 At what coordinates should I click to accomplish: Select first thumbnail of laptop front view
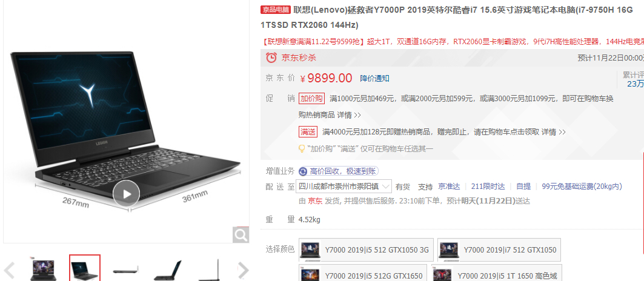[x=43, y=269]
